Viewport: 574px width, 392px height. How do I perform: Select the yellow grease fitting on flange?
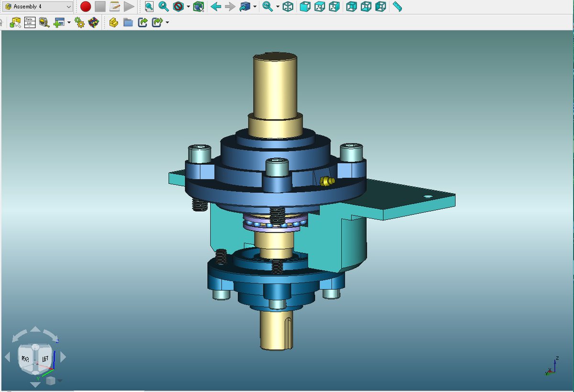(x=326, y=181)
